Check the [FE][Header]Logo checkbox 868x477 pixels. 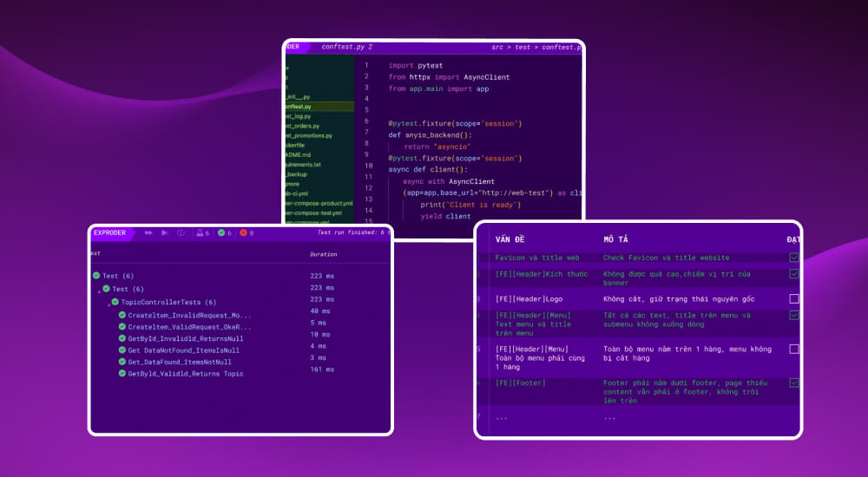(x=794, y=299)
